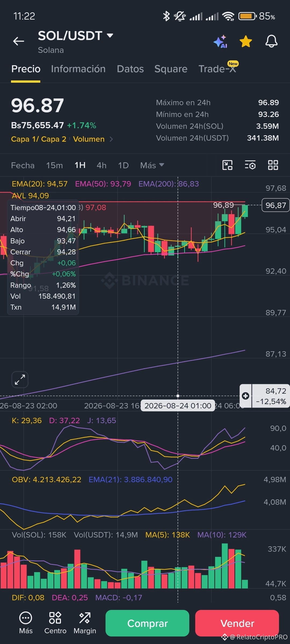Tap the tallest green volume bar

(x=225, y=566)
